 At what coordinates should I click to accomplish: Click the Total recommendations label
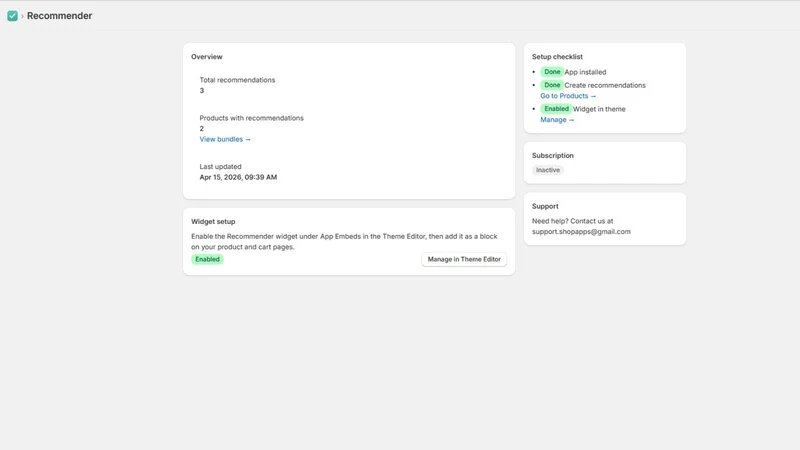[237, 80]
